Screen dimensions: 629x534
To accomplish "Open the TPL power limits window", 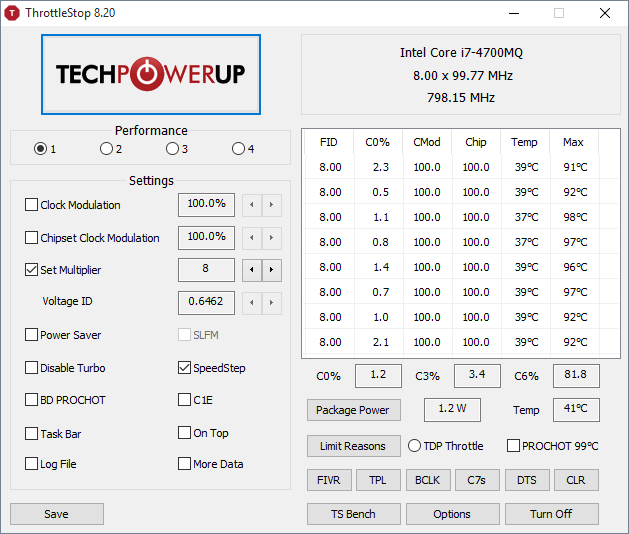I will [x=378, y=480].
